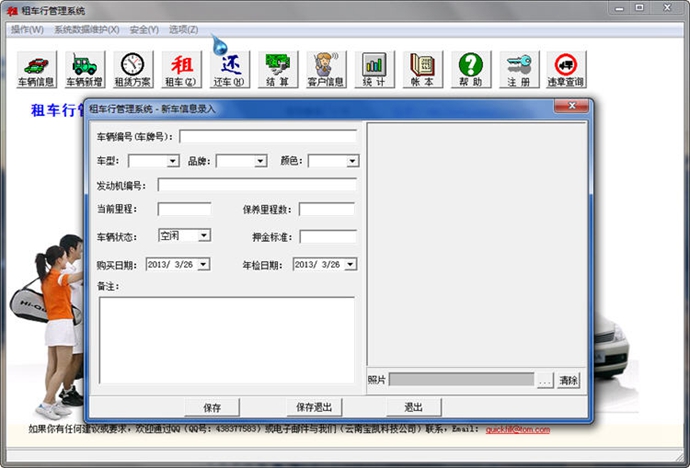Open the 购买日期 purchase date picker
Image resolution: width=690 pixels, height=468 pixels.
(203, 264)
